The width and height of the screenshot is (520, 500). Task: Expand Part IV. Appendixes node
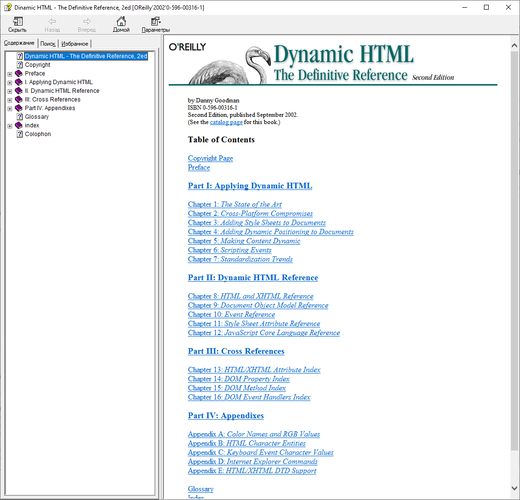pyautogui.click(x=10, y=109)
